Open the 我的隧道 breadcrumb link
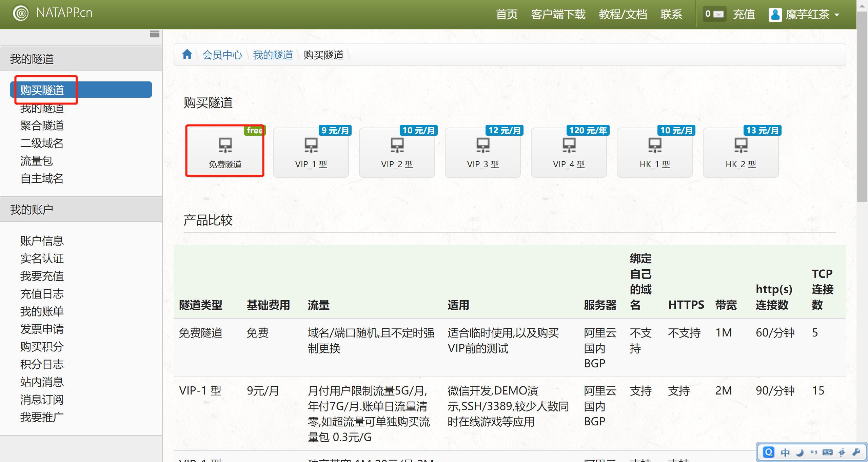868x462 pixels. 273,55
